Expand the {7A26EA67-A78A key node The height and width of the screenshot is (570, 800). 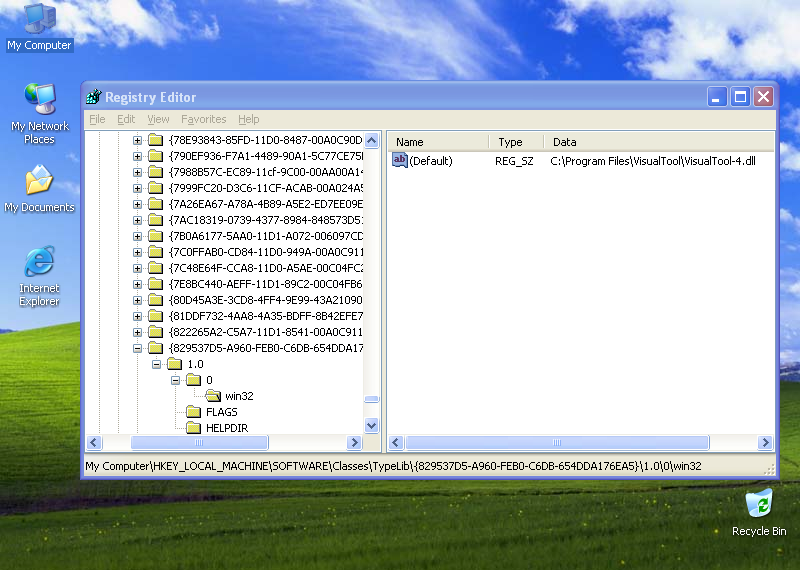(x=137, y=204)
